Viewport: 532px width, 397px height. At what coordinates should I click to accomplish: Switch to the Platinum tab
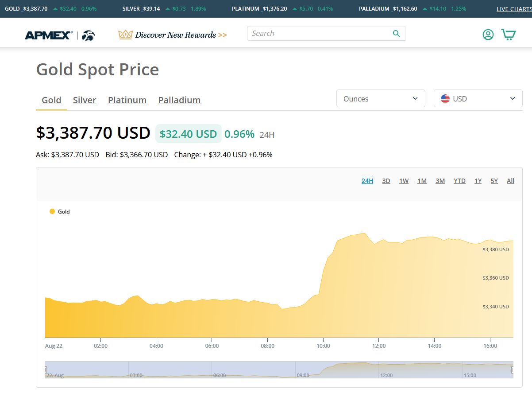click(127, 100)
